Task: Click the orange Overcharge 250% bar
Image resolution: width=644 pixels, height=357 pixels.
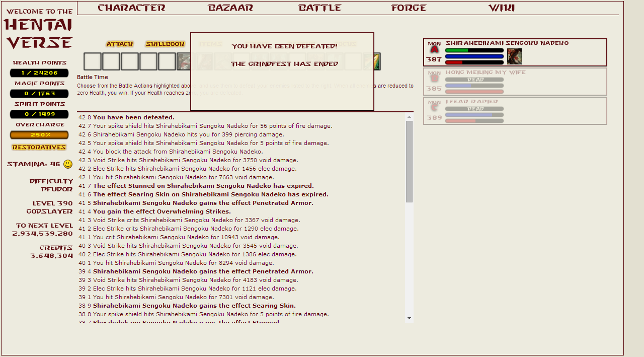Action: click(x=39, y=135)
